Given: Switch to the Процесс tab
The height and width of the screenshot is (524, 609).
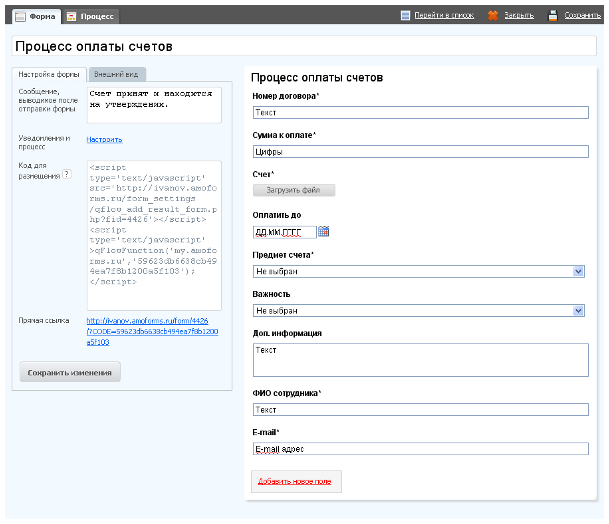Looking at the screenshot, I should click(x=90, y=16).
